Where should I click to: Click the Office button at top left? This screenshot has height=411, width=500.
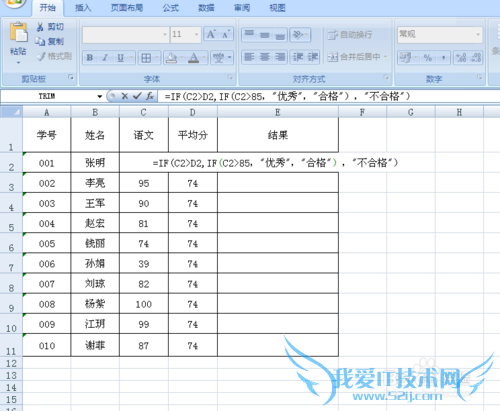click(14, 3)
